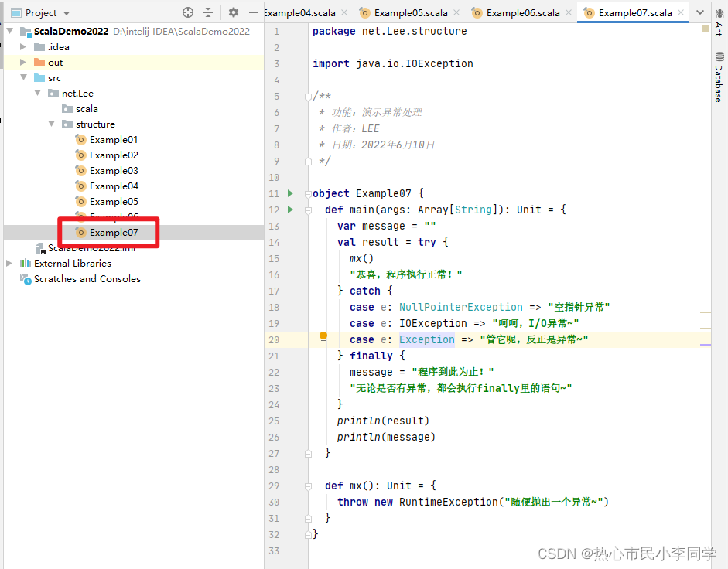Collapse the src folder
Screen dimensions: 728x569
(x=24, y=77)
